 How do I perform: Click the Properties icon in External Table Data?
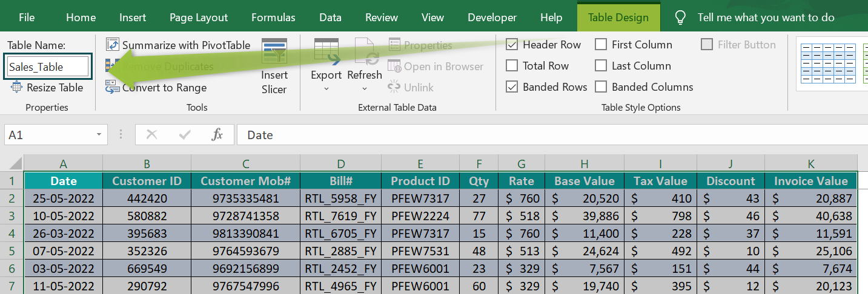[x=395, y=45]
